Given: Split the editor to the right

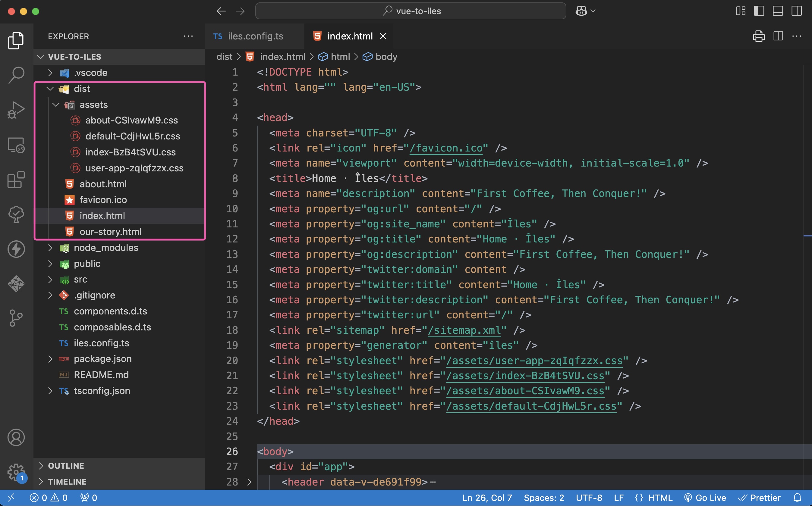Looking at the screenshot, I should point(778,36).
